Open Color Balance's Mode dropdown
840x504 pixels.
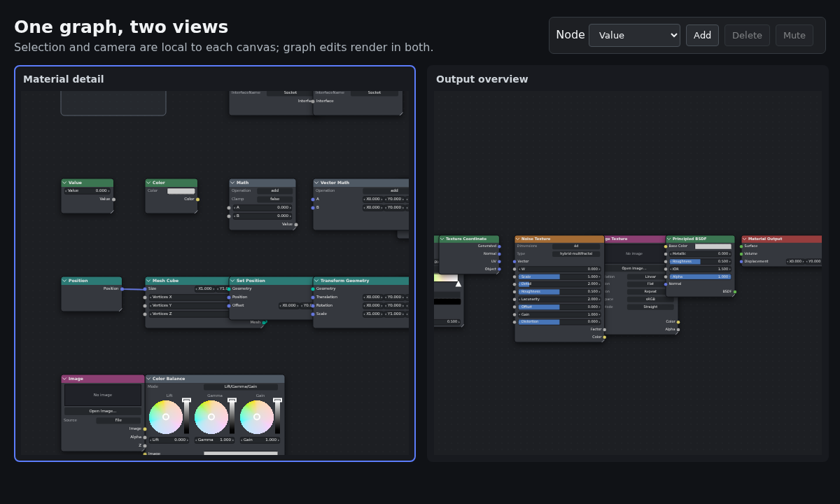[241, 387]
